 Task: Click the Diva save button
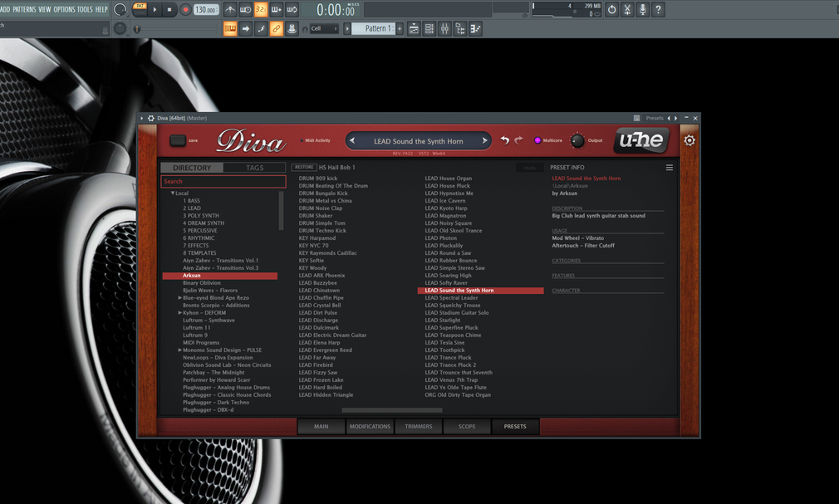(178, 140)
